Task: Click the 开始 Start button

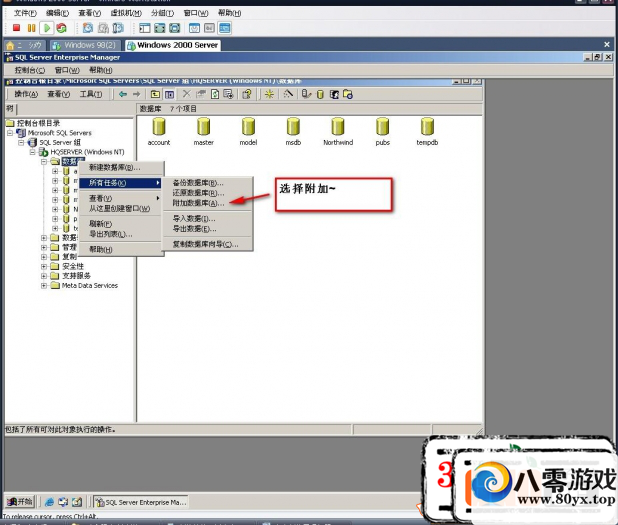Action: [x=20, y=501]
